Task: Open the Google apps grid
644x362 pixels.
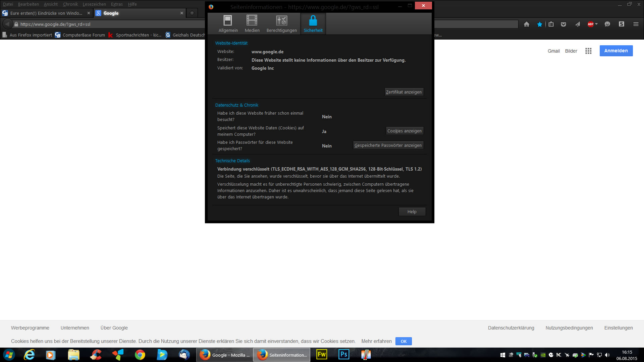Action: pos(588,51)
